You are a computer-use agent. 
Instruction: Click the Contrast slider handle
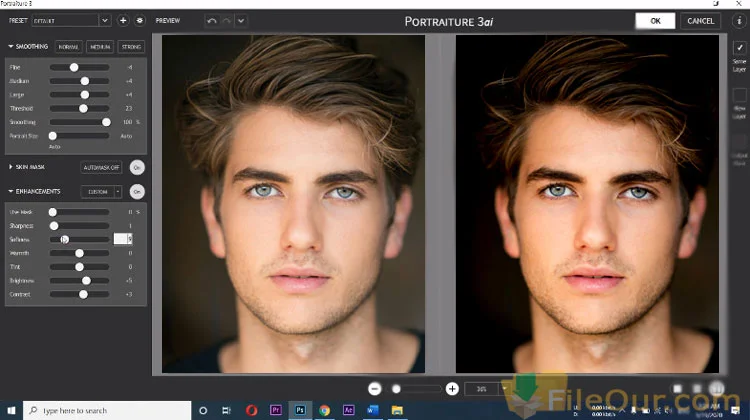pos(83,294)
